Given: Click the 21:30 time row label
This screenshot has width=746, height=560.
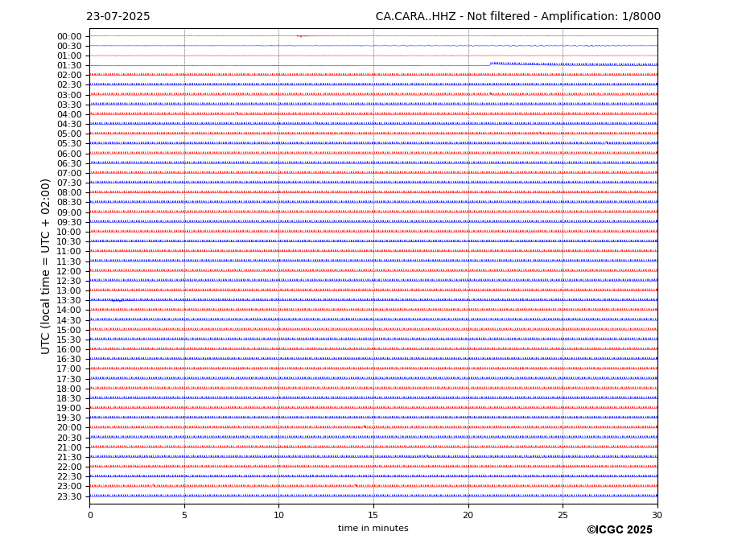Looking at the screenshot, I should pyautogui.click(x=69, y=457).
